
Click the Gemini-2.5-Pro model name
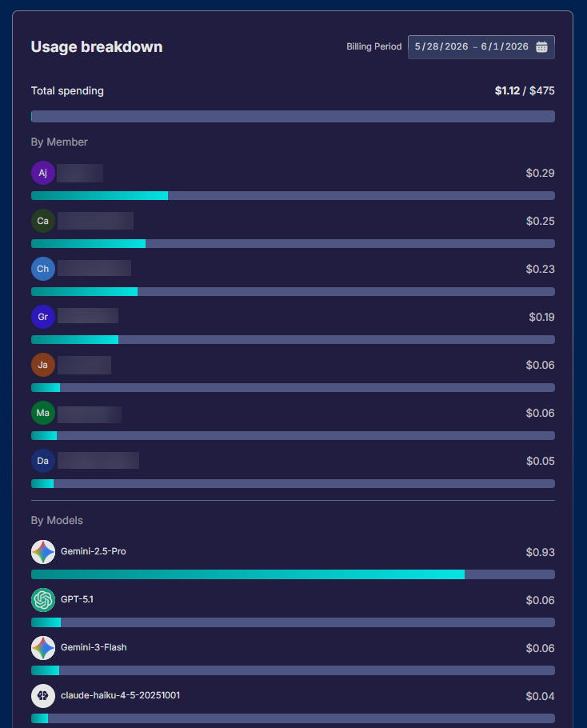coord(94,551)
